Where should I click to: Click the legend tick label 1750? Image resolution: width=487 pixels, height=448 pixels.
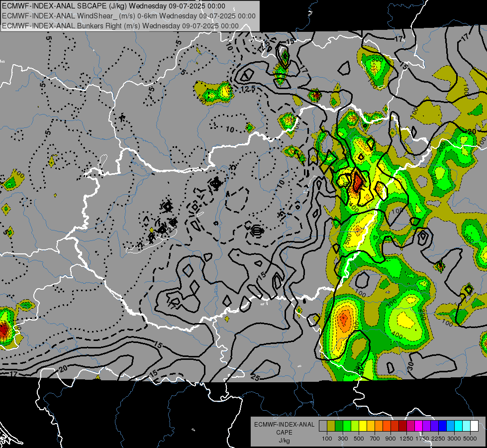click(x=422, y=439)
